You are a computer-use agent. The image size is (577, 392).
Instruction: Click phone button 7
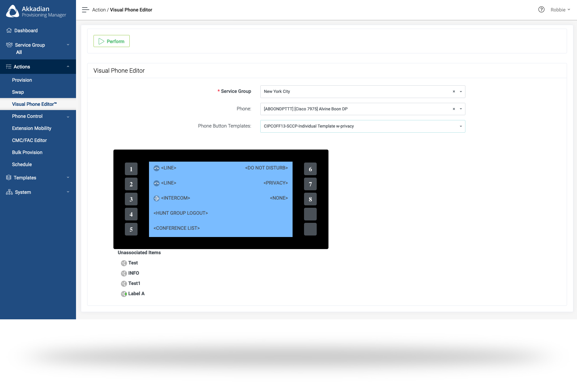point(310,184)
